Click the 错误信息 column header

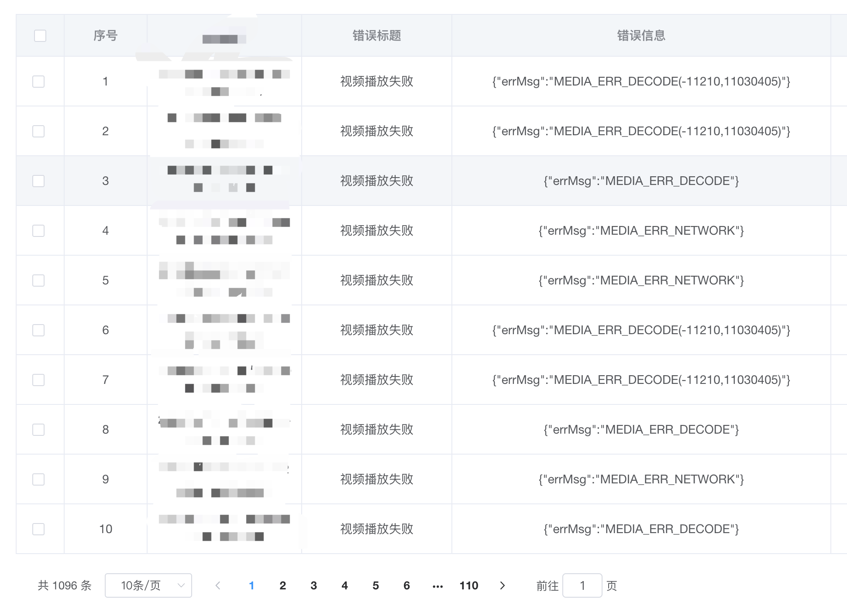click(x=641, y=36)
